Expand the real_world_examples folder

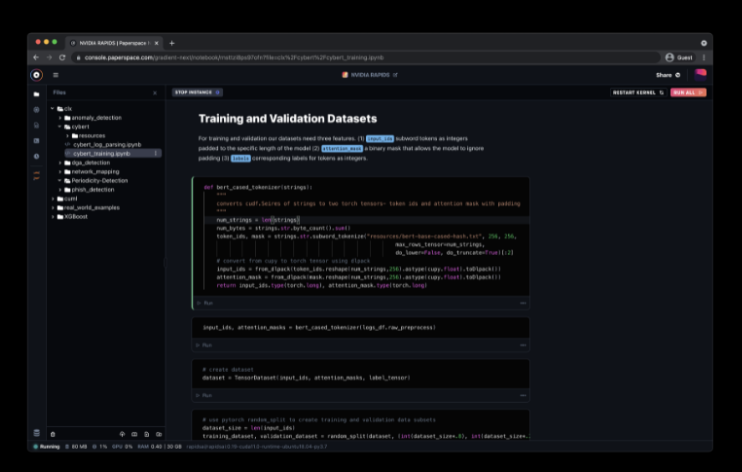click(53, 207)
